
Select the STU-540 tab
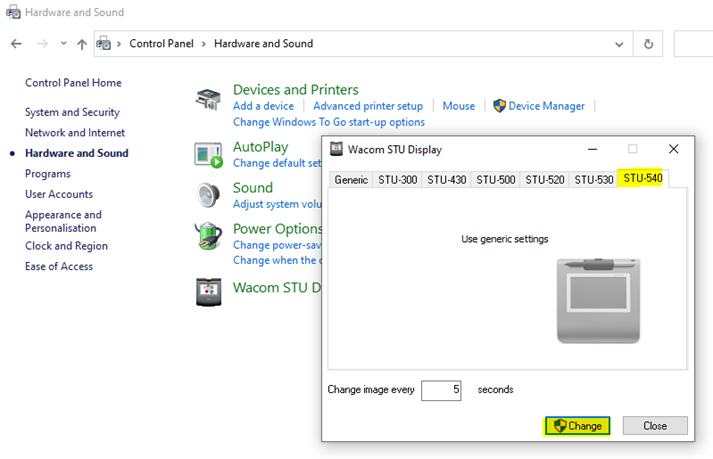(x=643, y=178)
